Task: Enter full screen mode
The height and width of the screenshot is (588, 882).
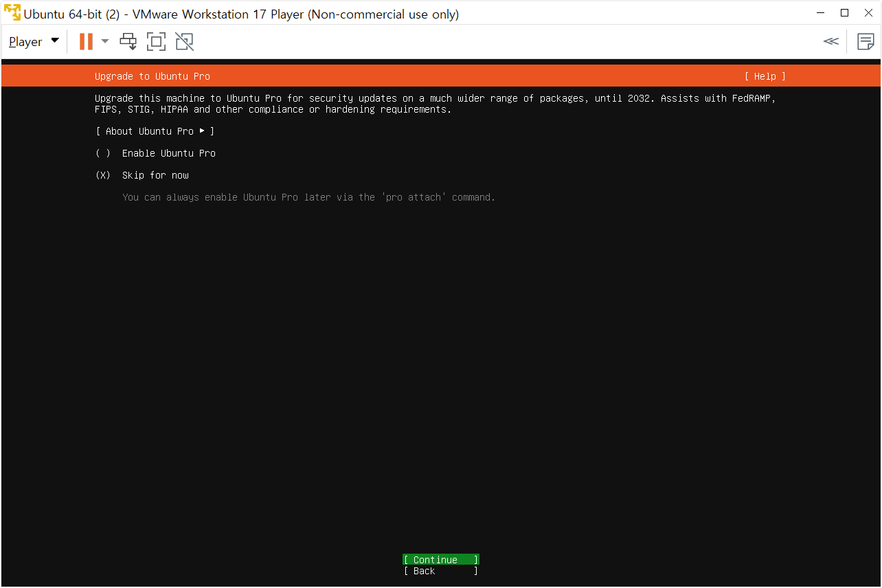Action: tap(157, 42)
